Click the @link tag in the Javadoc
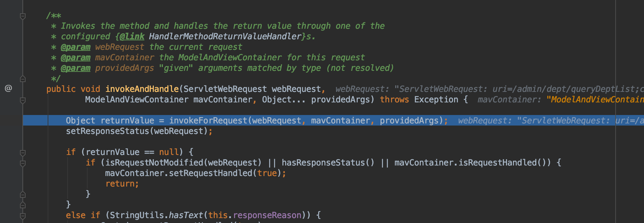Image resolution: width=644 pixels, height=223 pixels. coord(132,36)
